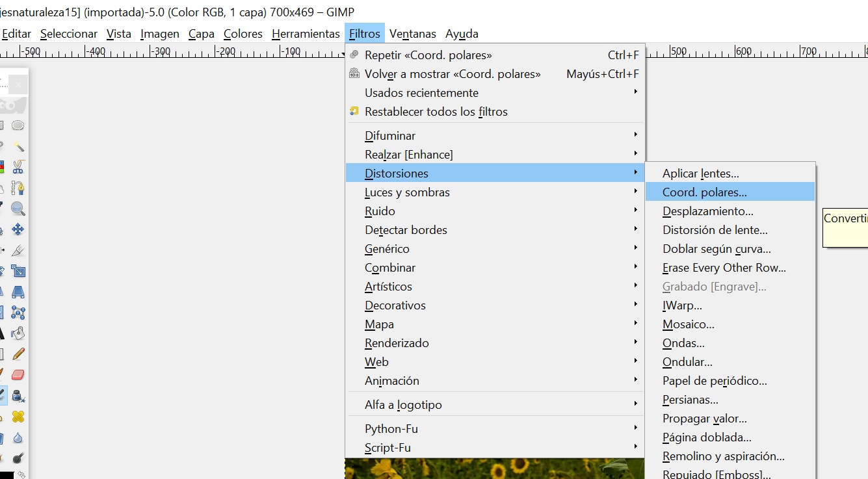Select the Cage Transform tool
The width and height of the screenshot is (868, 479).
point(18,313)
